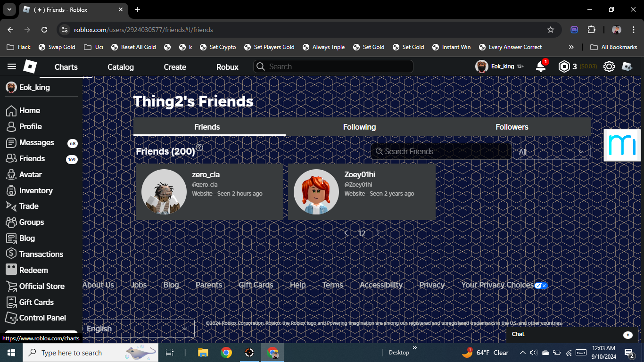Screen dimensions: 644x362
Task: Click the Friends count help icon
Action: click(199, 148)
